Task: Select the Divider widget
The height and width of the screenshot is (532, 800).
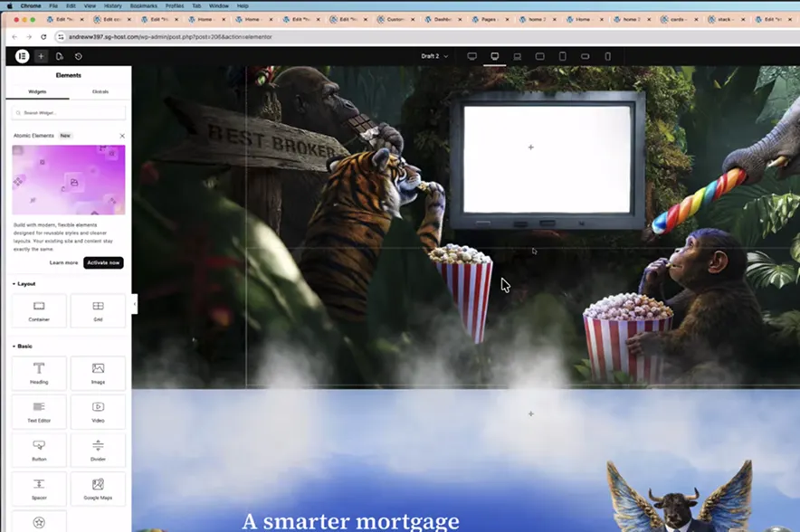Action: 98,450
